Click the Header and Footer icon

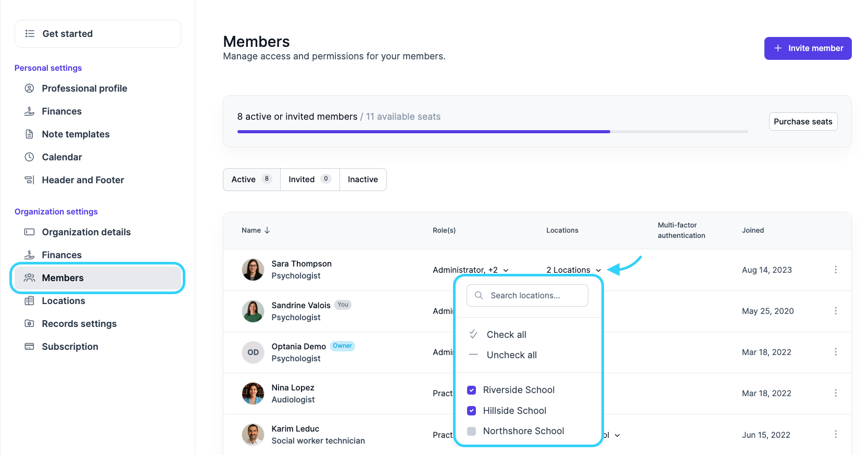point(30,180)
